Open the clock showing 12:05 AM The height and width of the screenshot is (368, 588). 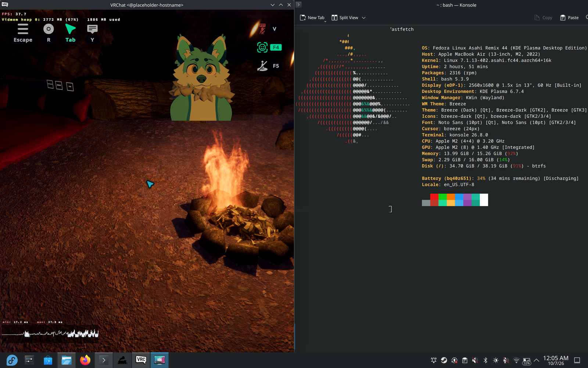(556, 360)
